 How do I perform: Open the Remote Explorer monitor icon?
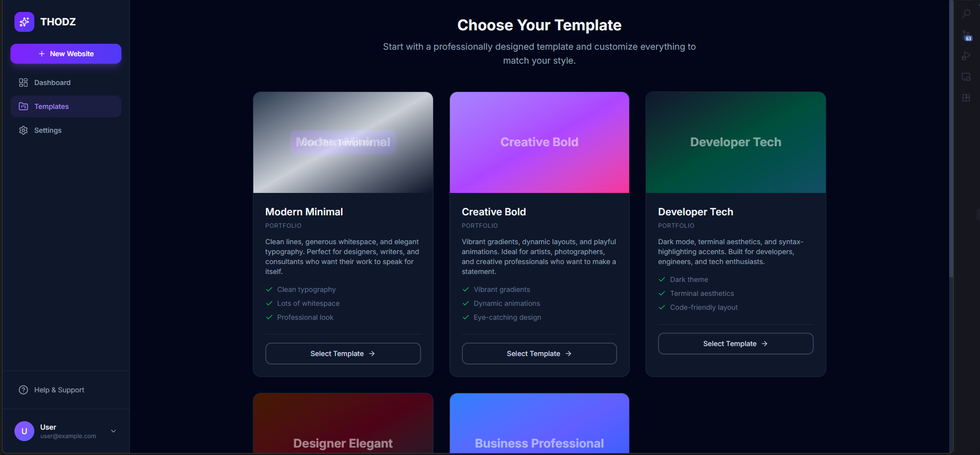coord(966,77)
